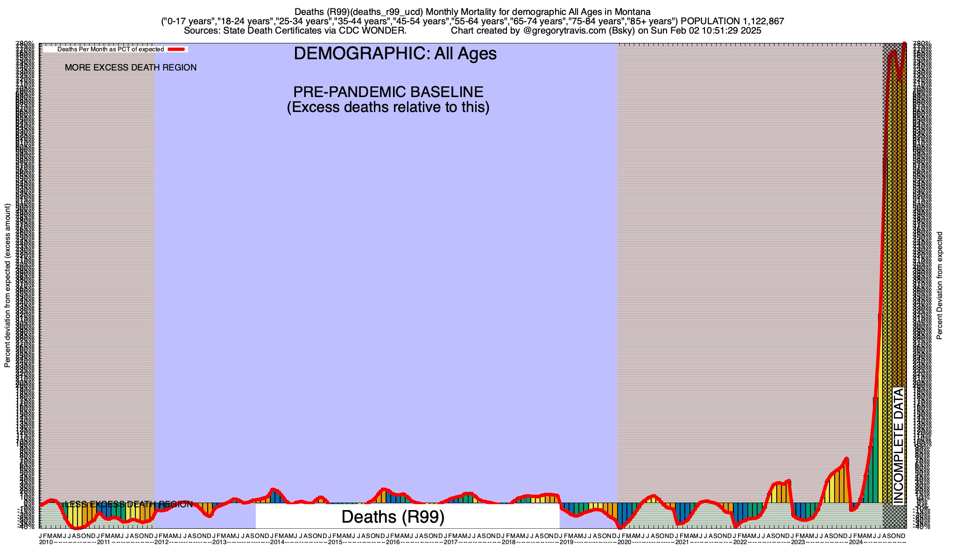
Task: Click "Sources: State Death Certificates via CDC WONDER."
Action: (x=295, y=31)
